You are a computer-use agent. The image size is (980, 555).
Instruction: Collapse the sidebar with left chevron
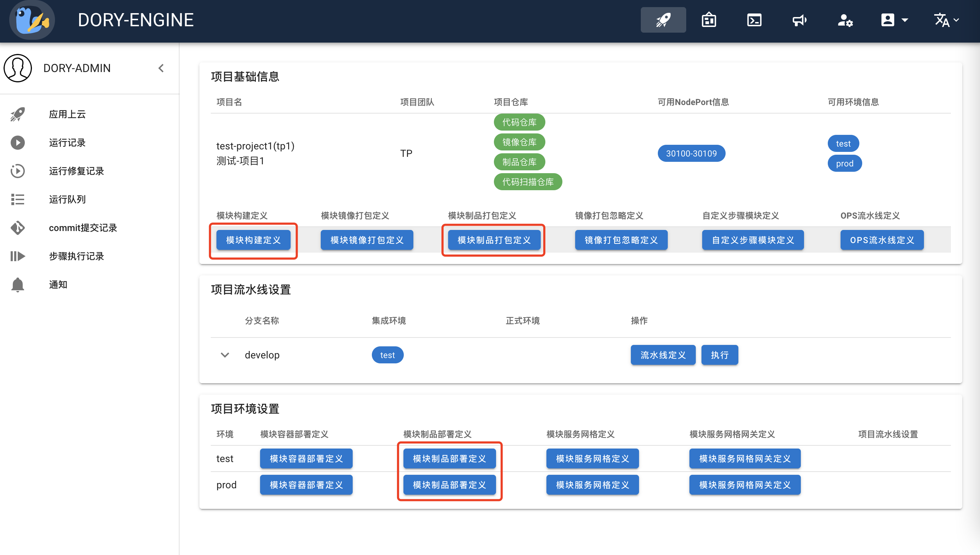161,68
